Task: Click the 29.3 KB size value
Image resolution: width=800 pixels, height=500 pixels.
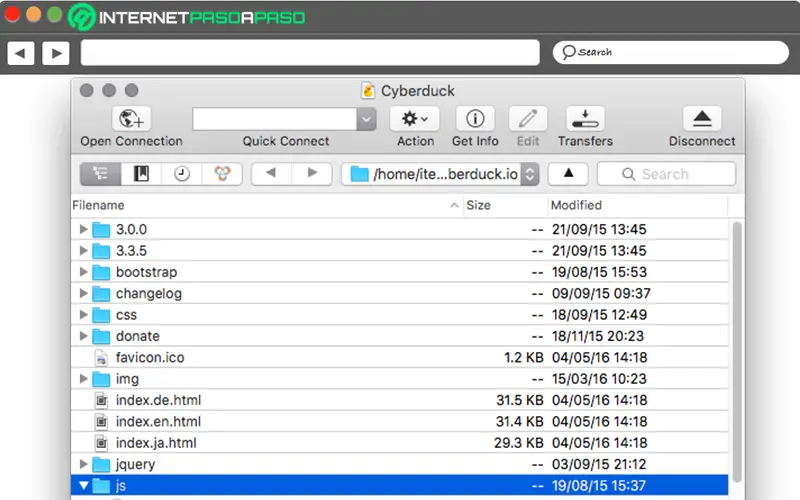Action: point(519,443)
